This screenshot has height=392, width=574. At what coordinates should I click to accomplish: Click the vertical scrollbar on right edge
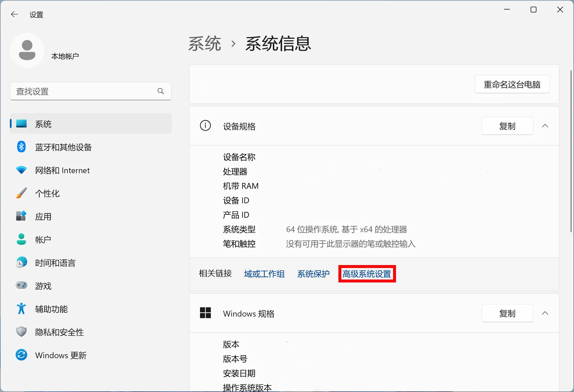click(571, 151)
